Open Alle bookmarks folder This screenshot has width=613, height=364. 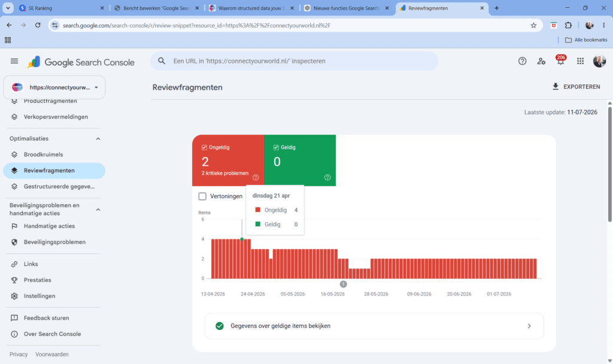tap(586, 40)
